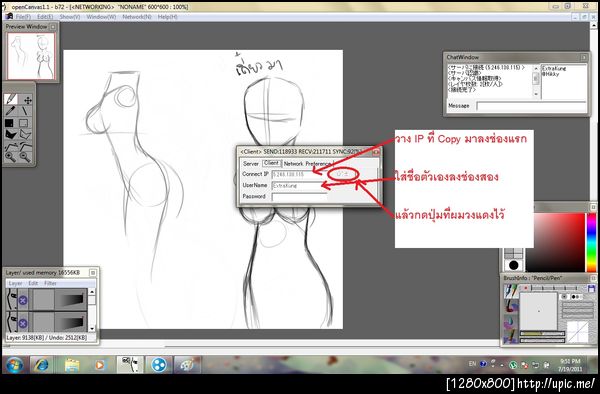Open the Help(H) menu

[168, 17]
